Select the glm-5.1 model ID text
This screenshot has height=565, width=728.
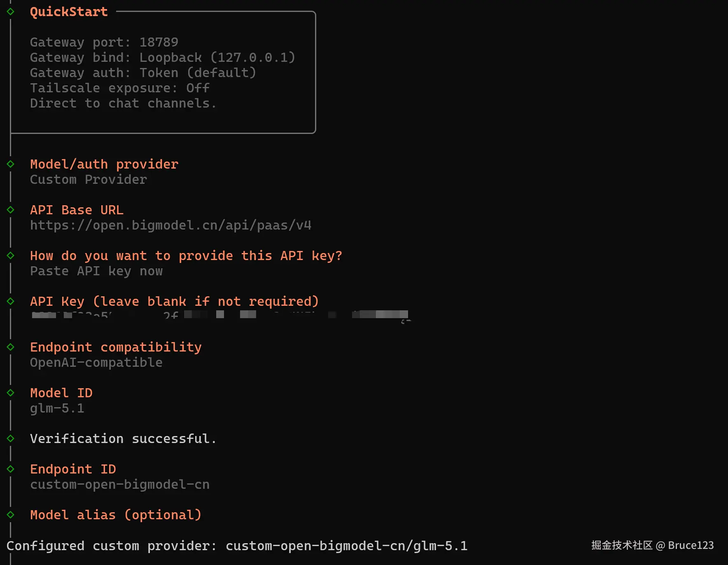[57, 408]
